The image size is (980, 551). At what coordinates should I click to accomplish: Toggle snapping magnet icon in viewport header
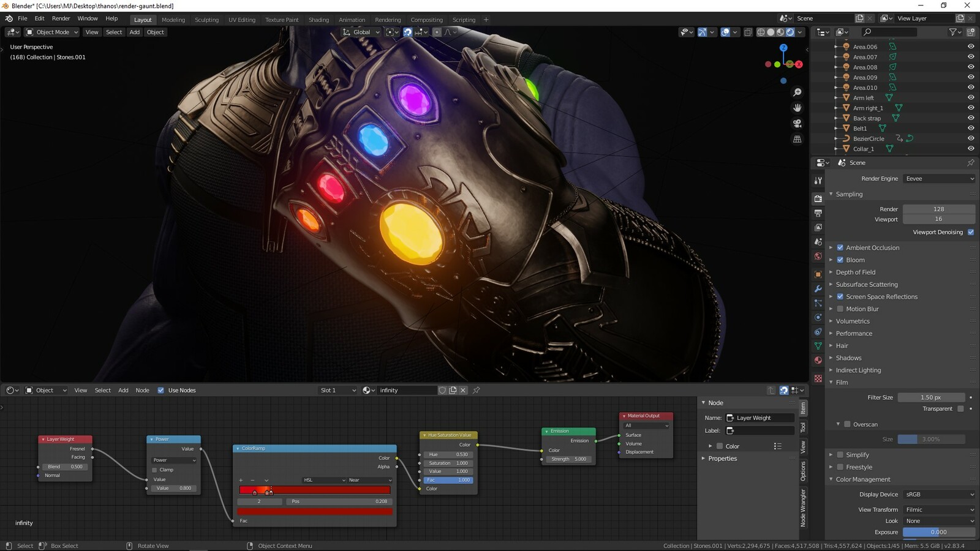[x=407, y=32]
